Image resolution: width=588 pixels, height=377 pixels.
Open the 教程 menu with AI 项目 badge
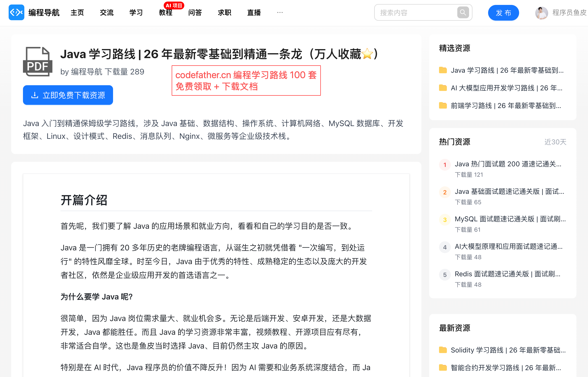[x=166, y=13]
